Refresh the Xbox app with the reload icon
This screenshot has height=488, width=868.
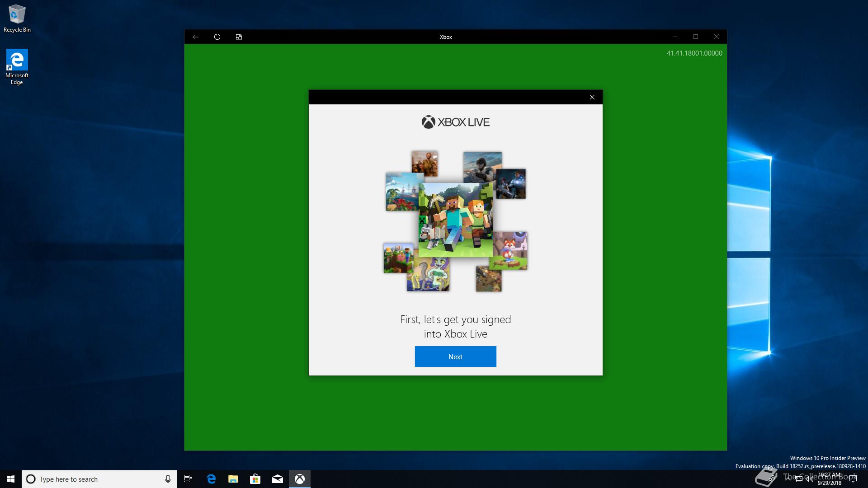tap(217, 37)
